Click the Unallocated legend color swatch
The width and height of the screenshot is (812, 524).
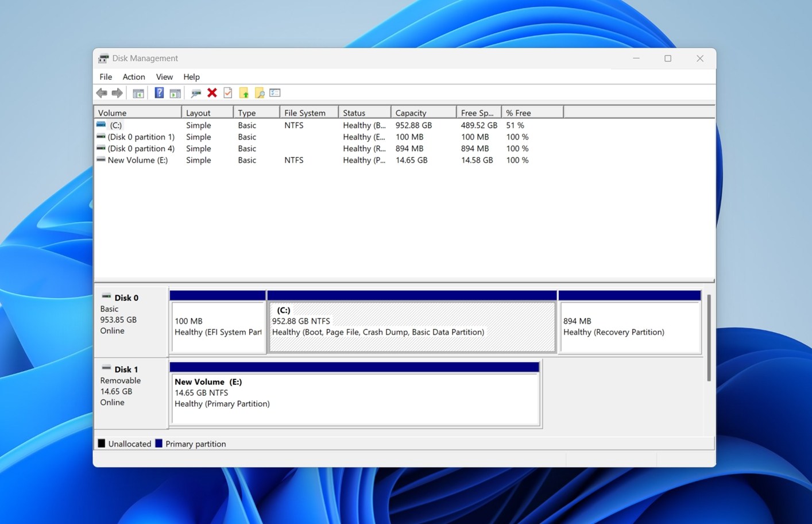pos(102,444)
